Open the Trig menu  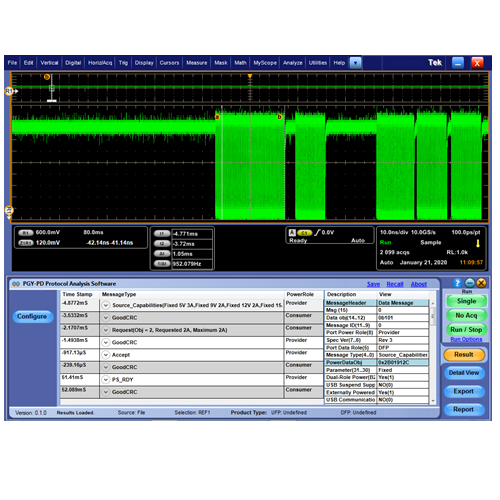click(x=123, y=63)
